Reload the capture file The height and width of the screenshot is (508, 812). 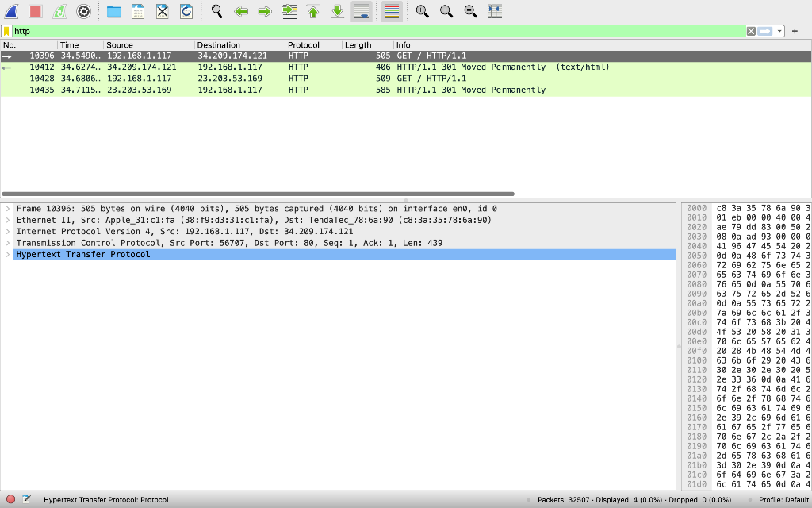pos(186,11)
